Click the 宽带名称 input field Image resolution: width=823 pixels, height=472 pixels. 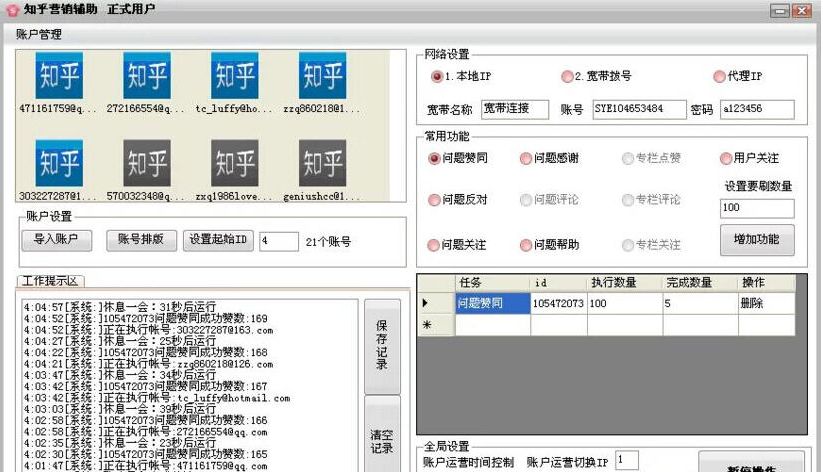pyautogui.click(x=515, y=109)
